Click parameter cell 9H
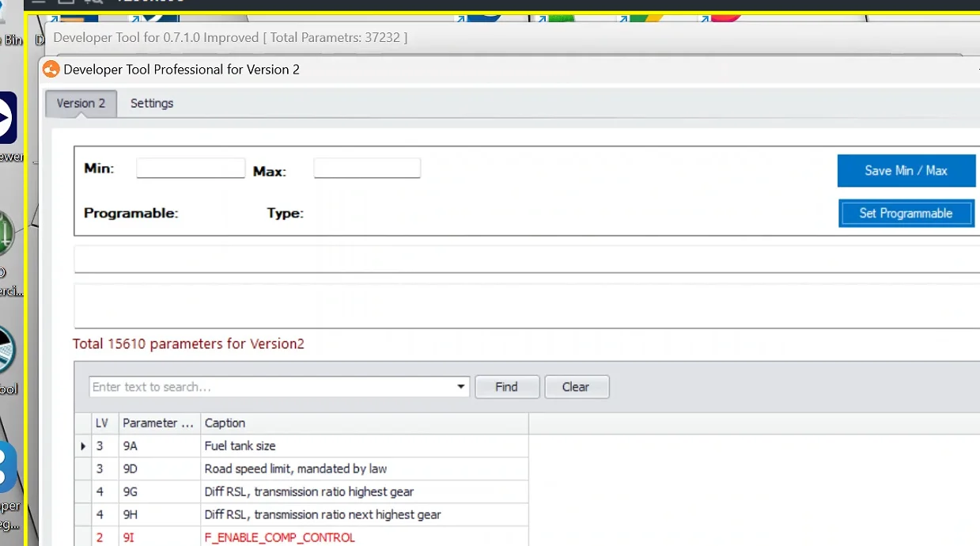 tap(159, 514)
